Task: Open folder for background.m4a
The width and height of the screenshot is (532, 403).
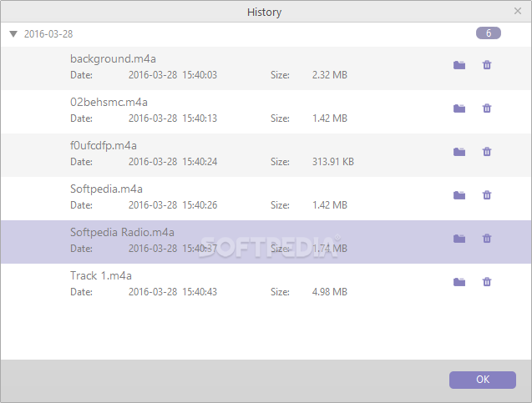Action: click(459, 65)
